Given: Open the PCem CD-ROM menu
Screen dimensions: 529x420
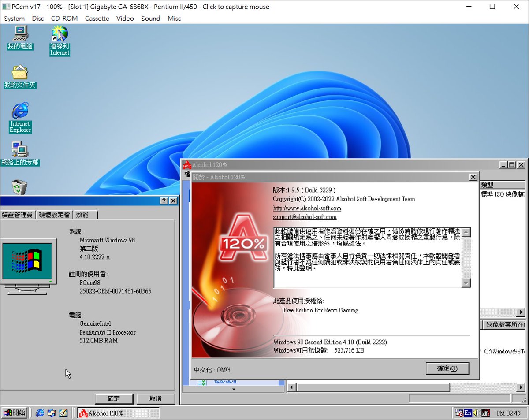Looking at the screenshot, I should (64, 19).
